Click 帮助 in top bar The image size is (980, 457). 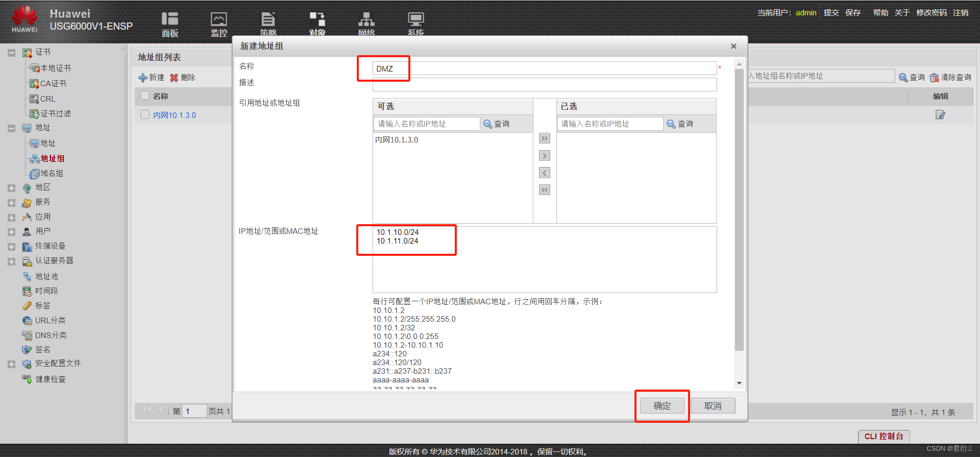point(880,12)
